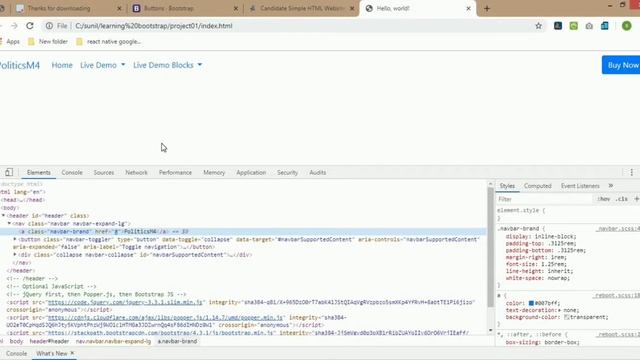
Task: Show more Styles pane tabs chevron
Action: (611, 186)
